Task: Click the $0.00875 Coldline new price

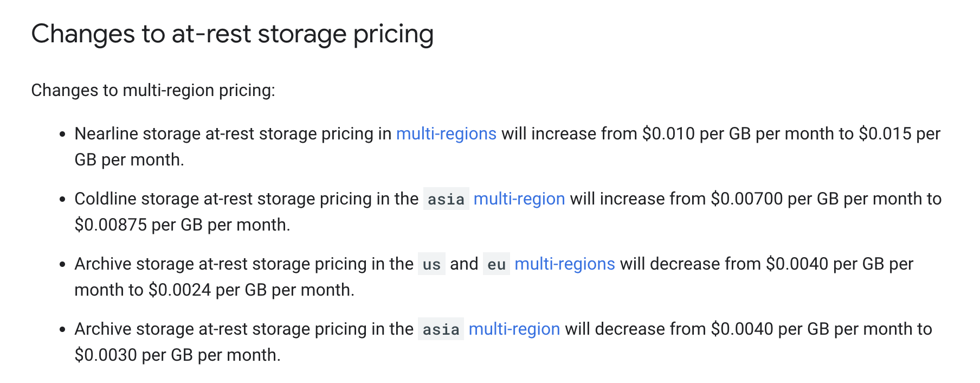Action: coord(111,225)
